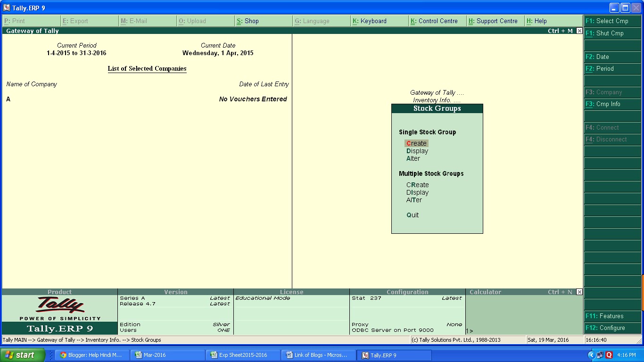Click company name A in list

[x=8, y=99]
